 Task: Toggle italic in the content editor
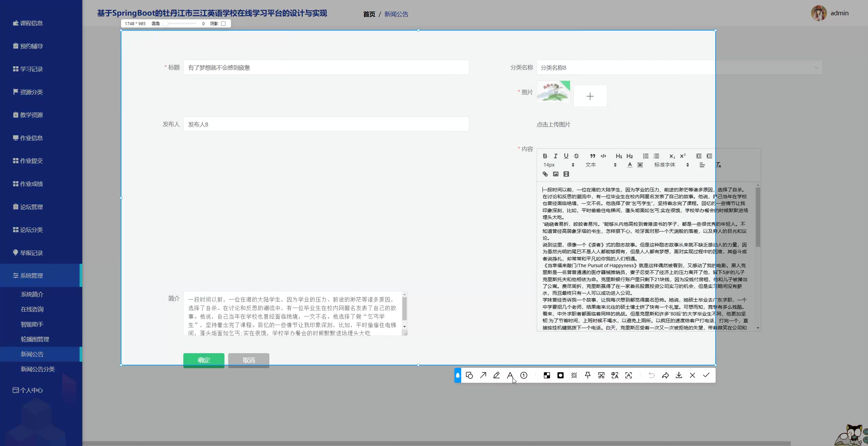(x=555, y=156)
